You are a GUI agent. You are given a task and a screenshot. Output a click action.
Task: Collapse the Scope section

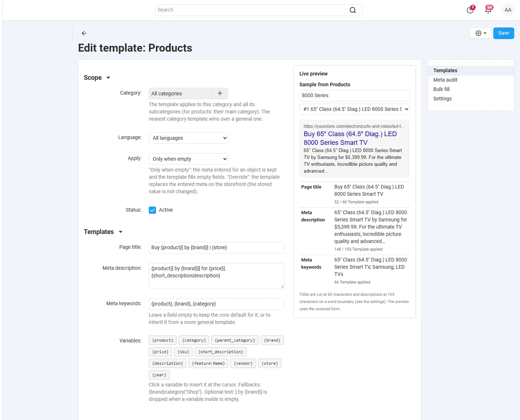coord(97,78)
